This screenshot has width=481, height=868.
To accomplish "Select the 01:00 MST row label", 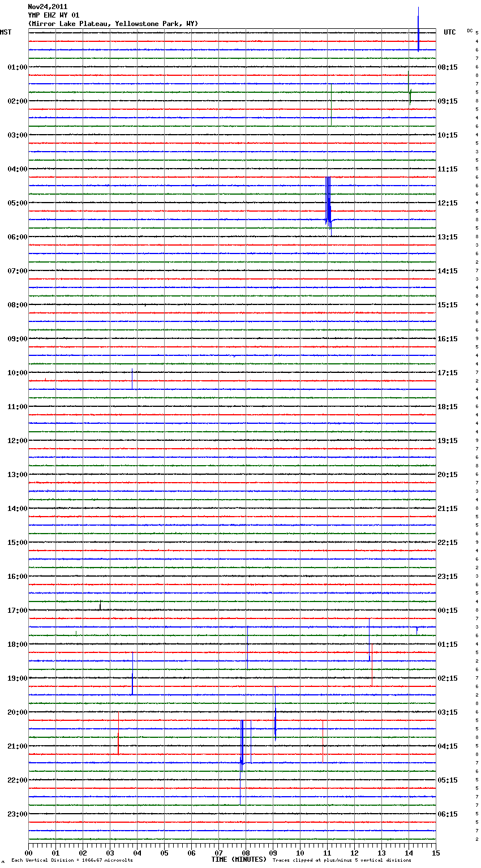I will point(18,67).
